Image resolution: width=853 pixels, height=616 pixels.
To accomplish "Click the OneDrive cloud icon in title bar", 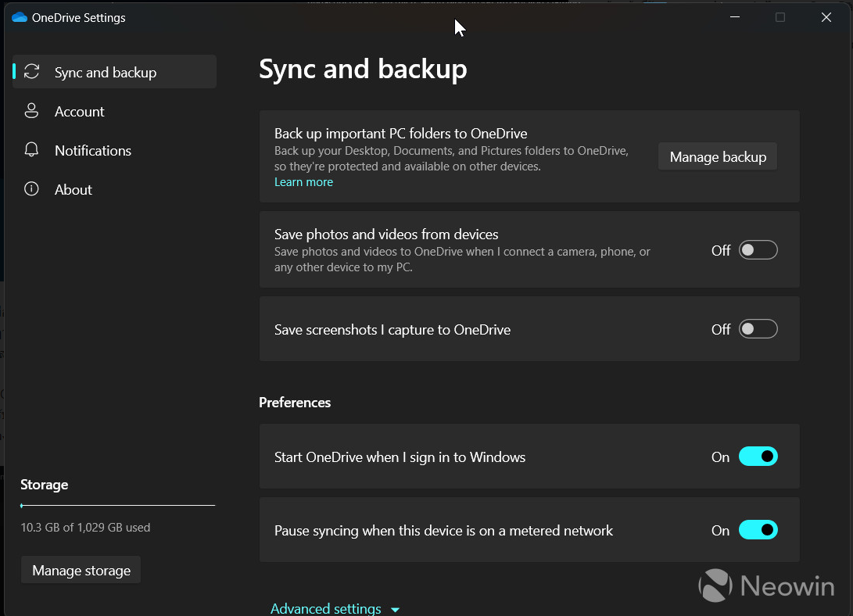I will [20, 17].
